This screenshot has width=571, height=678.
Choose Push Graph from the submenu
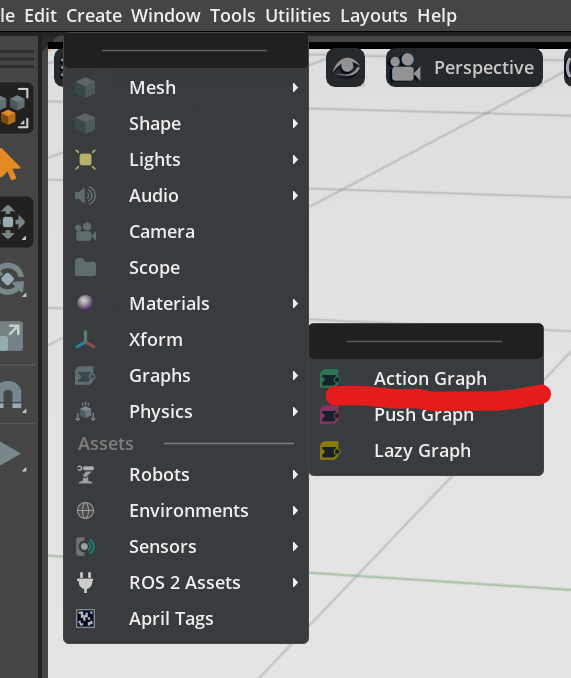[426, 415]
